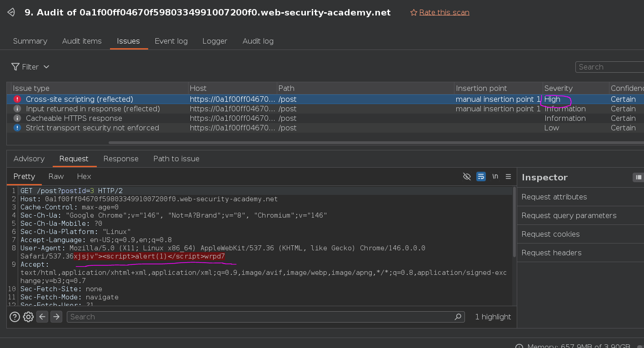Open the Logger tab
The image size is (644, 348).
coord(215,41)
